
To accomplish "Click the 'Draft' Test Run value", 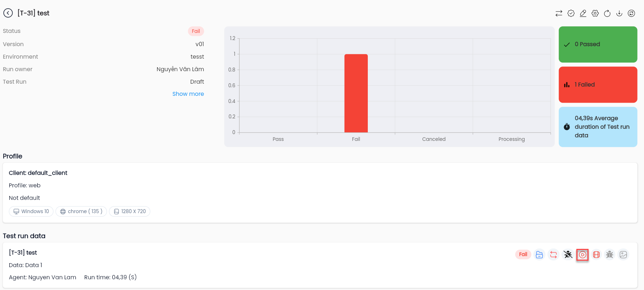I will 197,82.
